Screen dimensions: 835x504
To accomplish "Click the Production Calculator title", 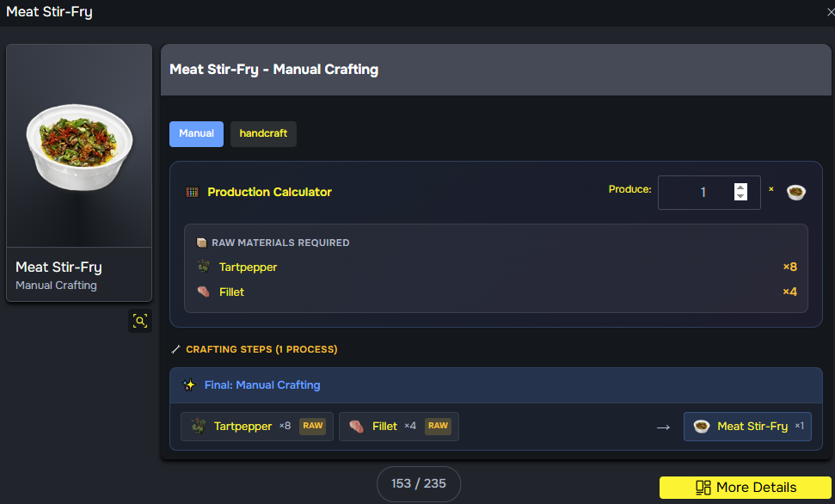I will pyautogui.click(x=269, y=192).
